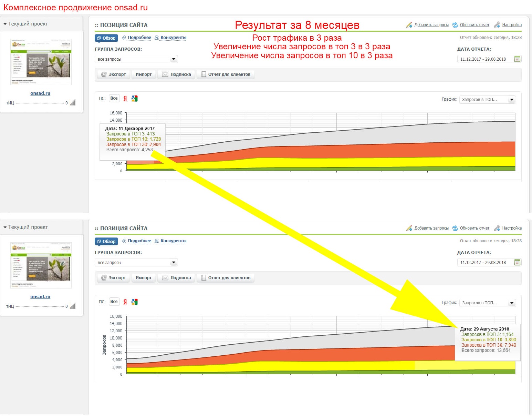The width and height of the screenshot is (532, 416).
Task: Open Отчет для клиентов in lower report
Action: point(226,278)
